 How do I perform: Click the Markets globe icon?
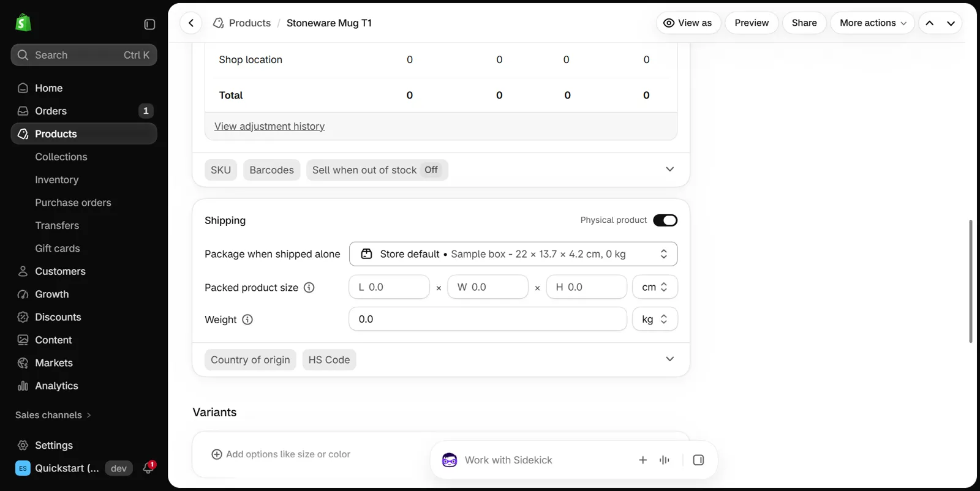(23, 363)
